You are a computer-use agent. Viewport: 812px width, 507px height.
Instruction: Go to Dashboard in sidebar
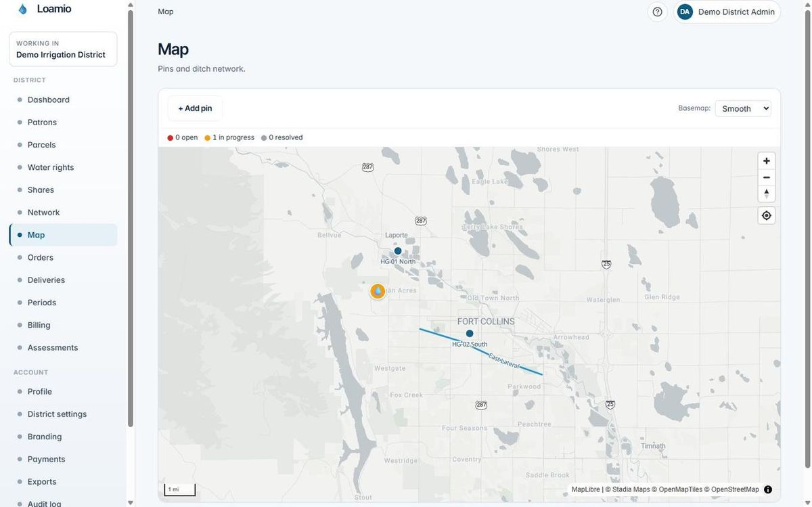point(63,100)
